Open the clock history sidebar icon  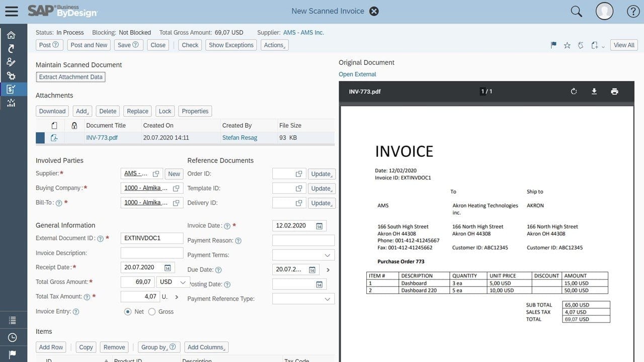12,337
